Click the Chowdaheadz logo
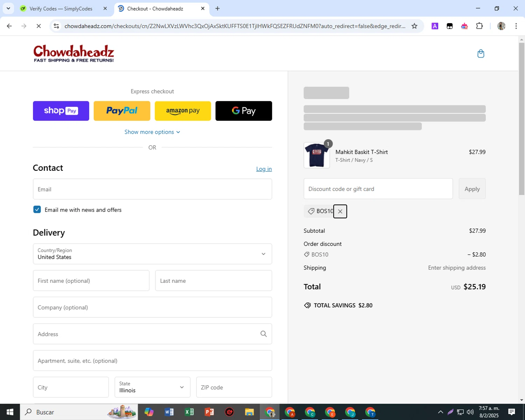Image resolution: width=525 pixels, height=420 pixels. pos(73,53)
